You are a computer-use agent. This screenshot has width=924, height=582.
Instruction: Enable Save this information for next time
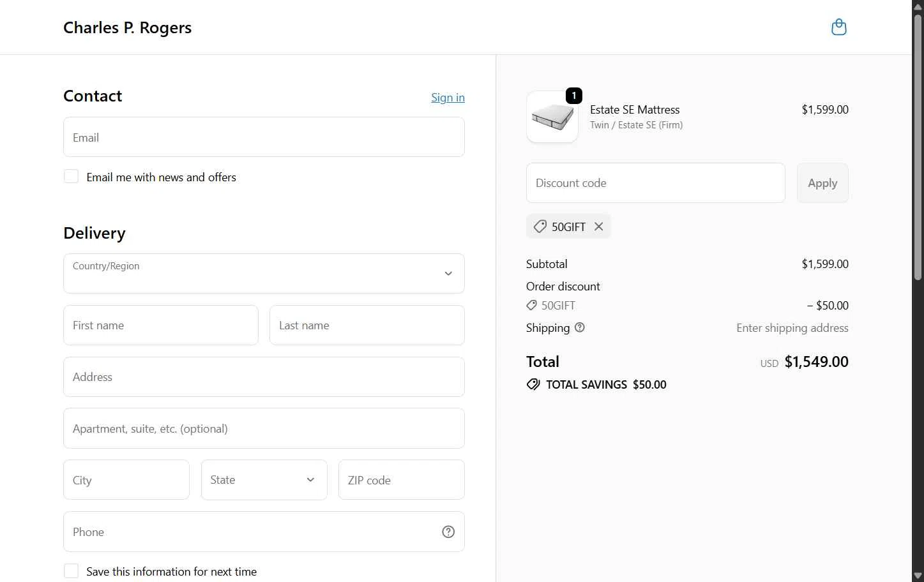tap(72, 571)
